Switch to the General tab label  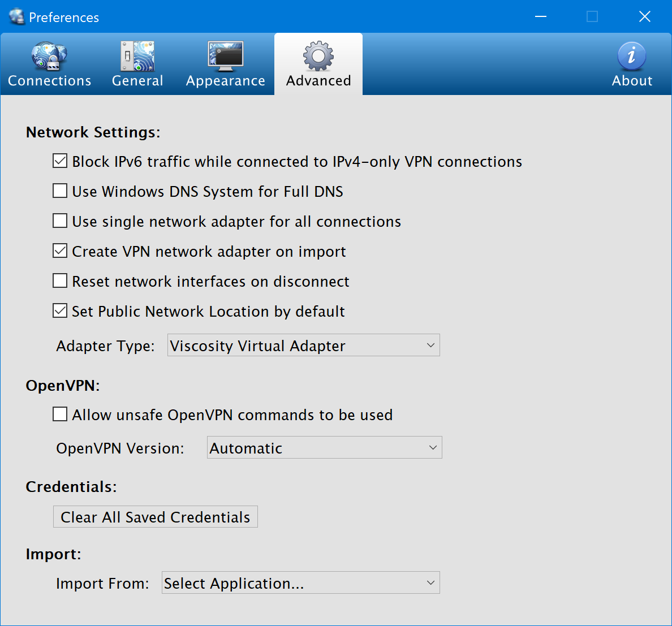click(137, 81)
